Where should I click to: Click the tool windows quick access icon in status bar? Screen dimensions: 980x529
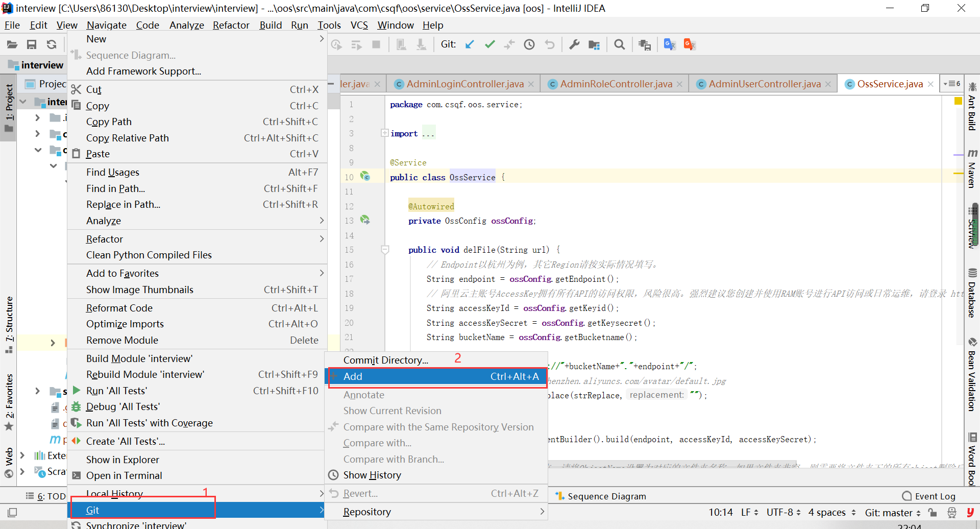[x=12, y=512]
